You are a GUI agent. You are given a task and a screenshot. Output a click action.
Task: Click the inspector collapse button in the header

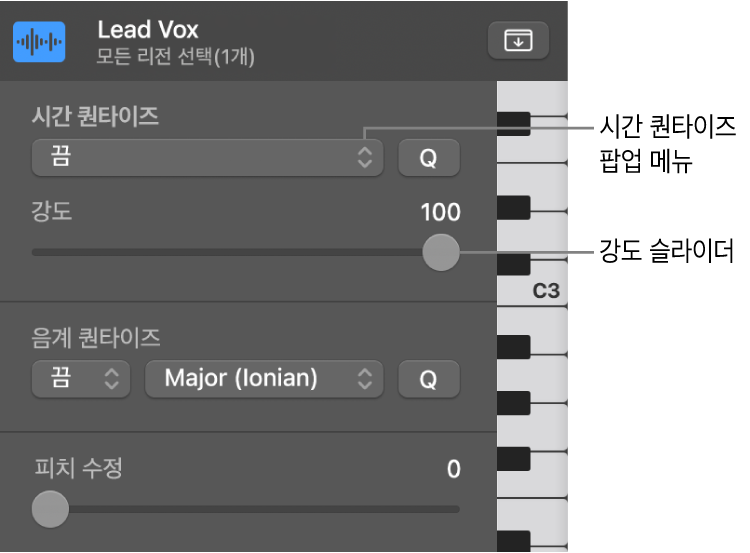(x=518, y=41)
